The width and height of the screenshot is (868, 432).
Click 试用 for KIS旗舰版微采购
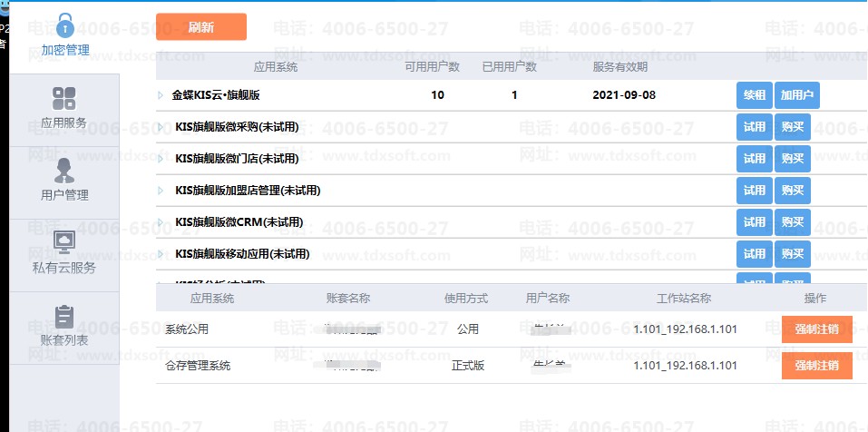(x=754, y=127)
